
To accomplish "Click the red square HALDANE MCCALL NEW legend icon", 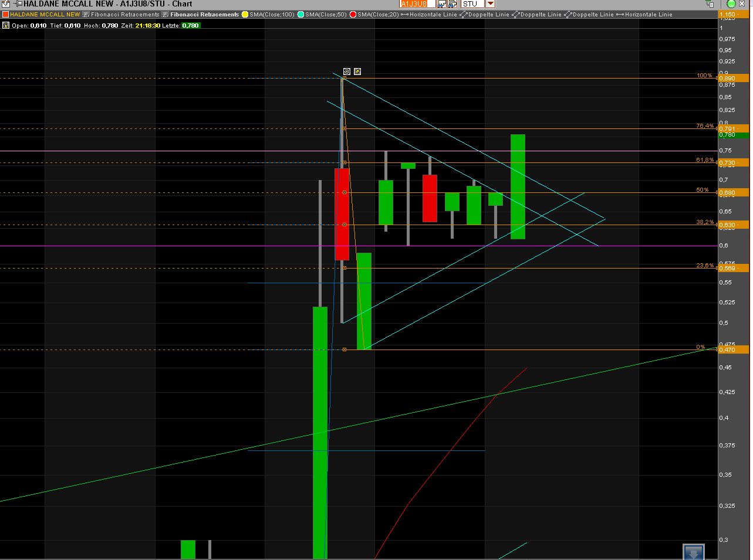I will (5, 15).
